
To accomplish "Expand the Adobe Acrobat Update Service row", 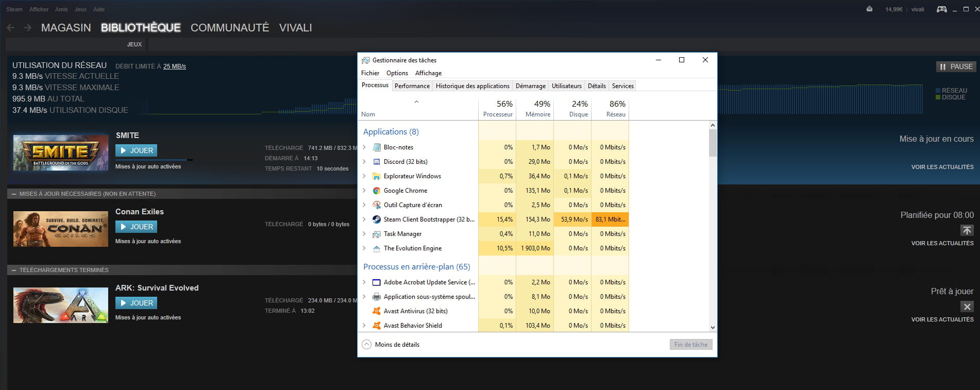I will [364, 282].
